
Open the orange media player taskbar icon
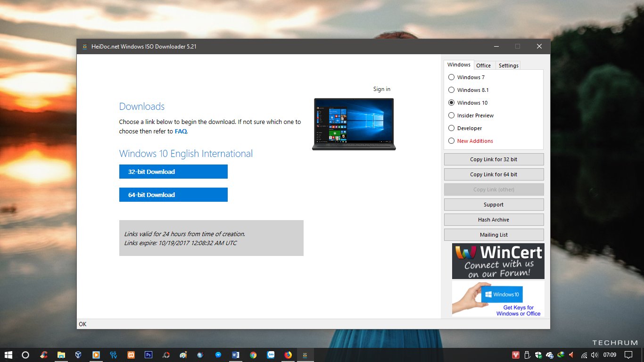point(96,355)
